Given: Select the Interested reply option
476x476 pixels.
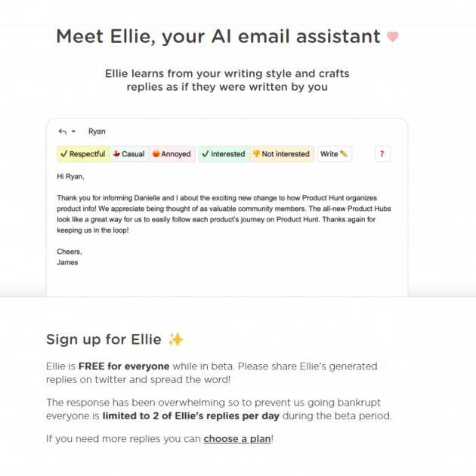Looking at the screenshot, I should 223,154.
